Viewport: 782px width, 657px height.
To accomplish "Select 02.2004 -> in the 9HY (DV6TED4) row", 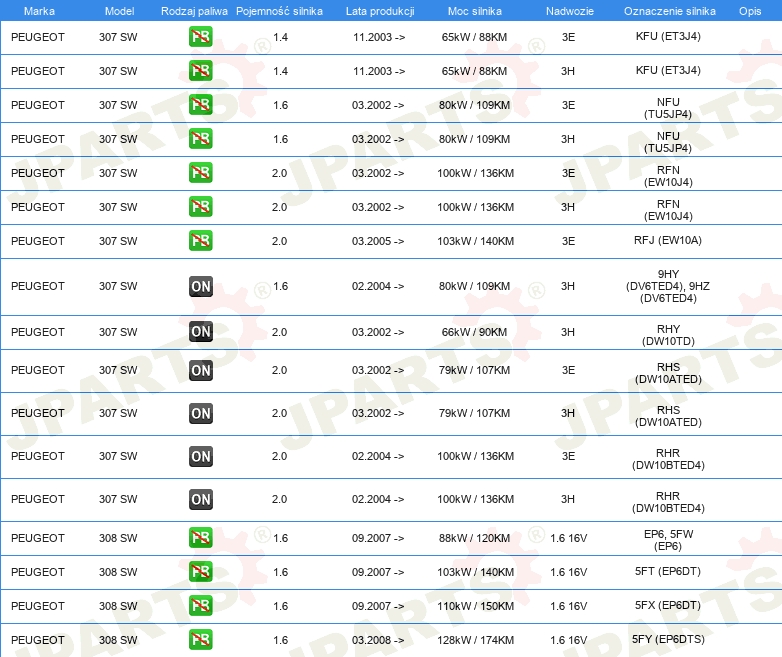I will tap(378, 286).
